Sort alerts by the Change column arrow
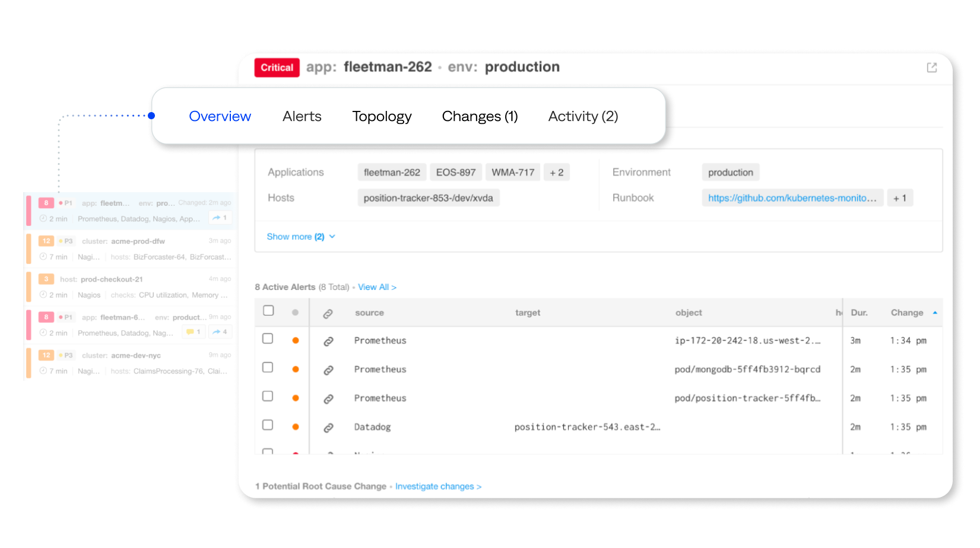 [x=935, y=313]
